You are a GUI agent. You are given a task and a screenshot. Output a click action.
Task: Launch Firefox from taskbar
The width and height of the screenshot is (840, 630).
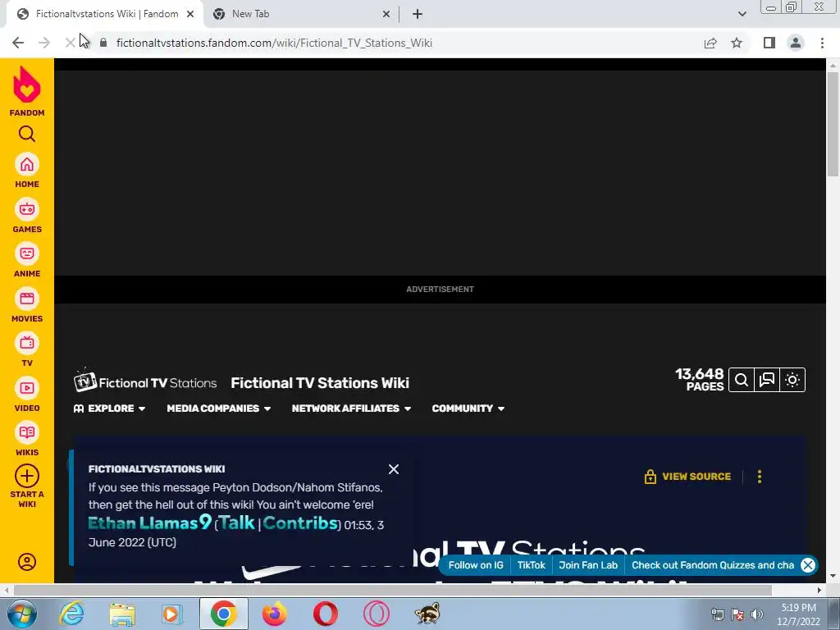[274, 614]
